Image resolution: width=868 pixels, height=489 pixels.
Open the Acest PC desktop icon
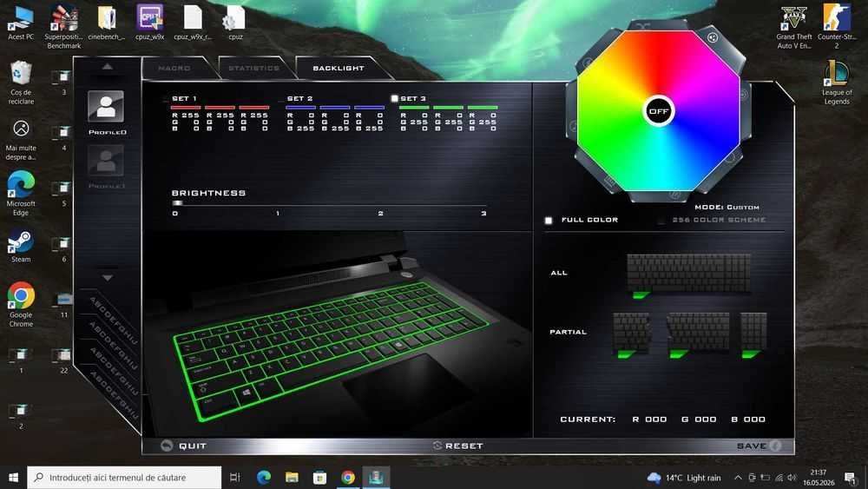[21, 23]
